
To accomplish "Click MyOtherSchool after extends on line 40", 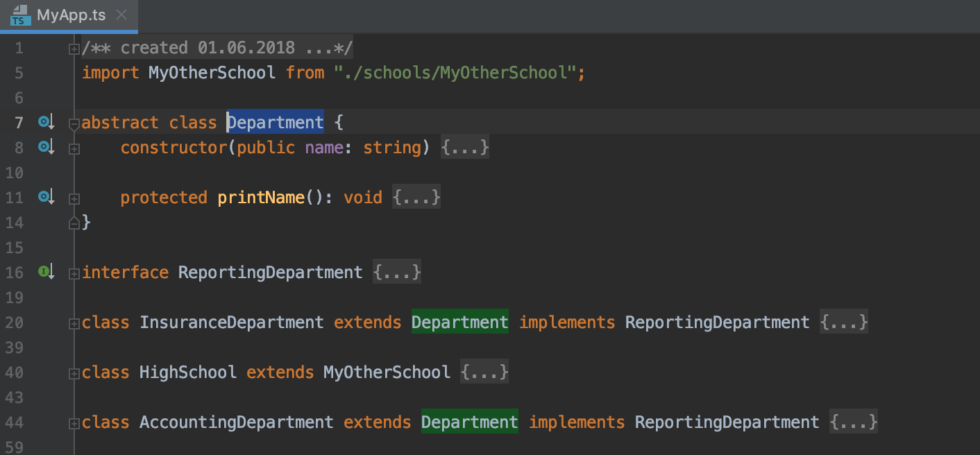I will pos(387,372).
